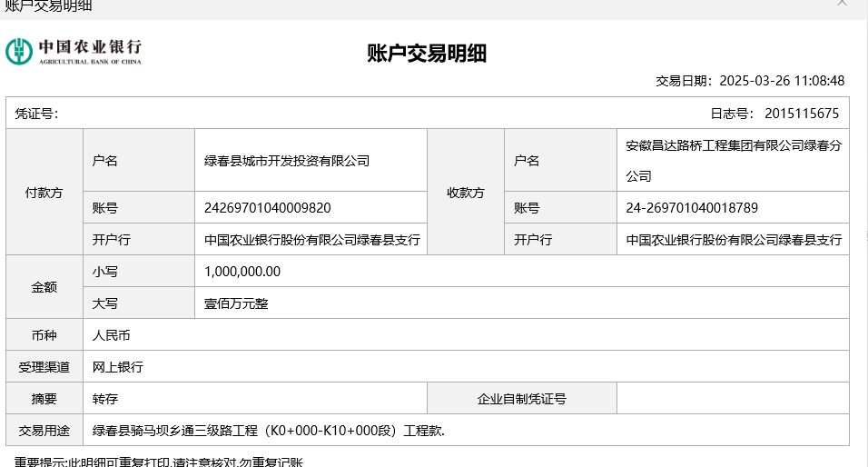
Task: Click the 账户交易明细 page heading
Action: (427, 54)
